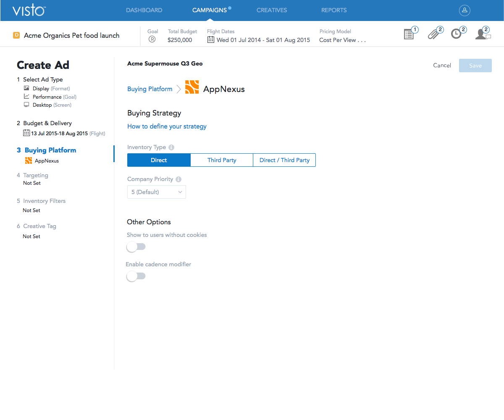
Task: Enable Show to users without cookies
Action: tap(136, 247)
